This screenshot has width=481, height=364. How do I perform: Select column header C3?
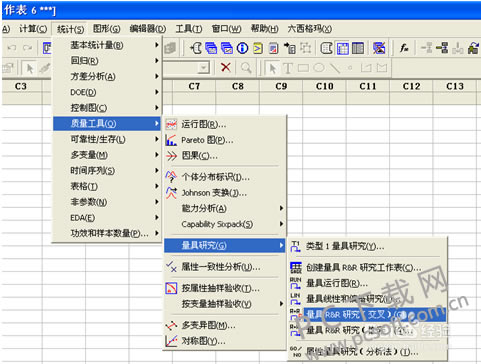click(21, 86)
